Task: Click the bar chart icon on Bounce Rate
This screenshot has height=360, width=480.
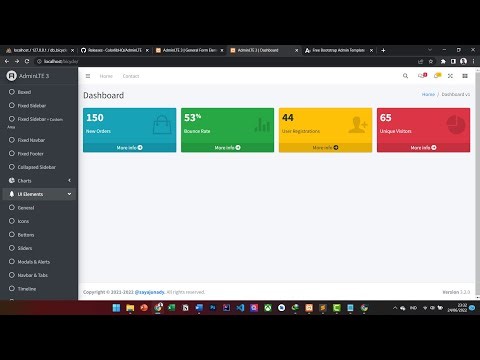Action: tap(262, 125)
